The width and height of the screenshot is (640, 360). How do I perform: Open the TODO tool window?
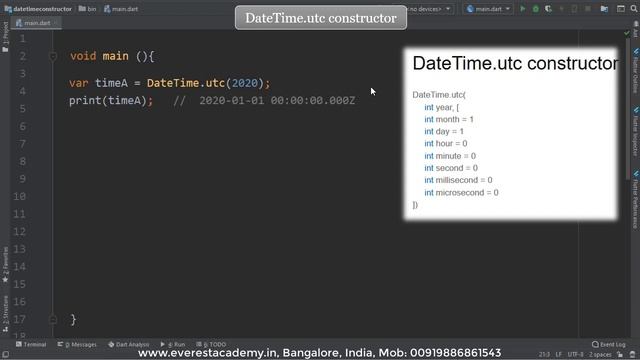point(211,344)
